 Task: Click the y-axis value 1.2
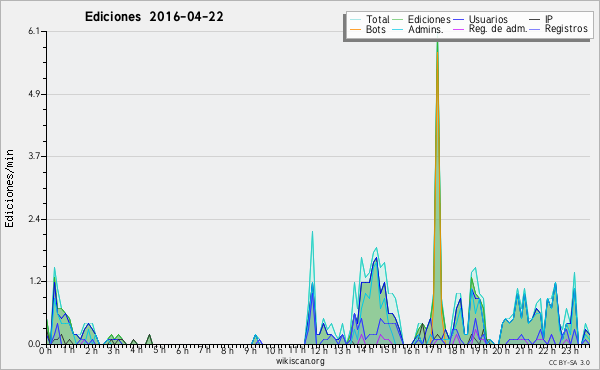[x=34, y=281]
